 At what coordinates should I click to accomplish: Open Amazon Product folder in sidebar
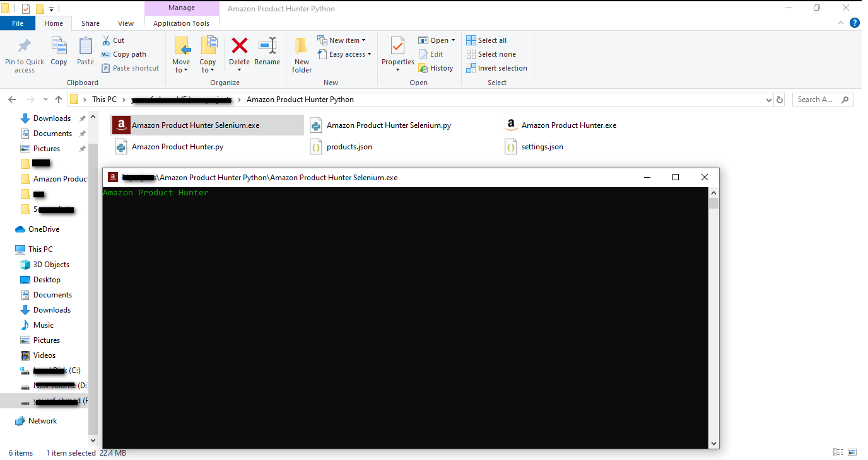54,179
